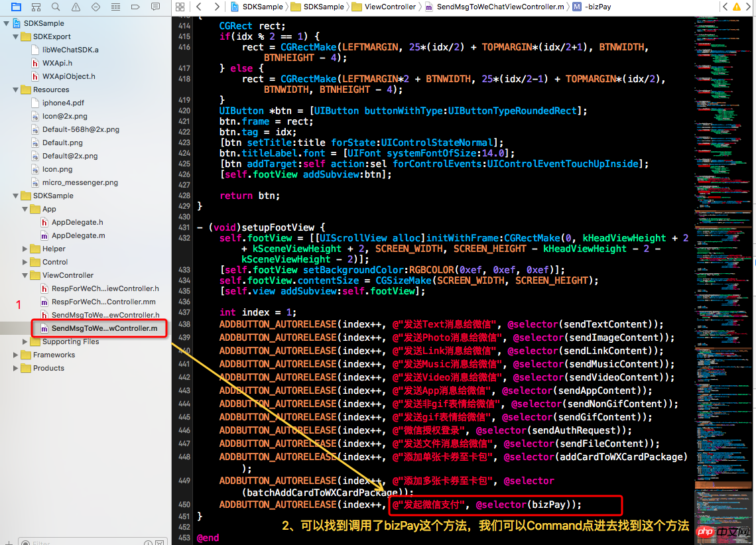Jump to next issue arrow

point(749,7)
